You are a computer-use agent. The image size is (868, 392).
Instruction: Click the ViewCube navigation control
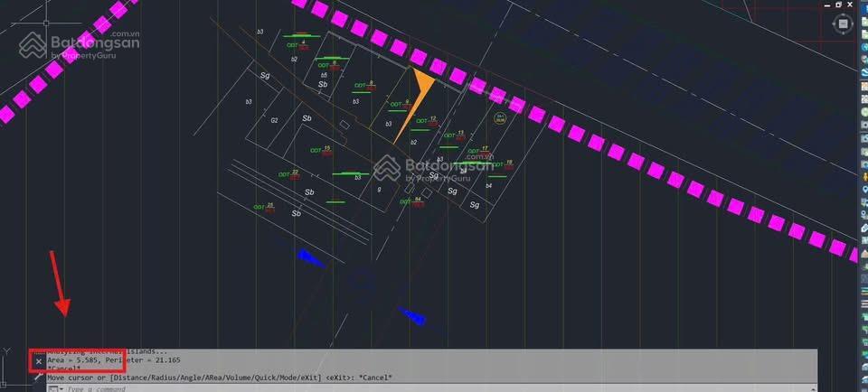(843, 23)
